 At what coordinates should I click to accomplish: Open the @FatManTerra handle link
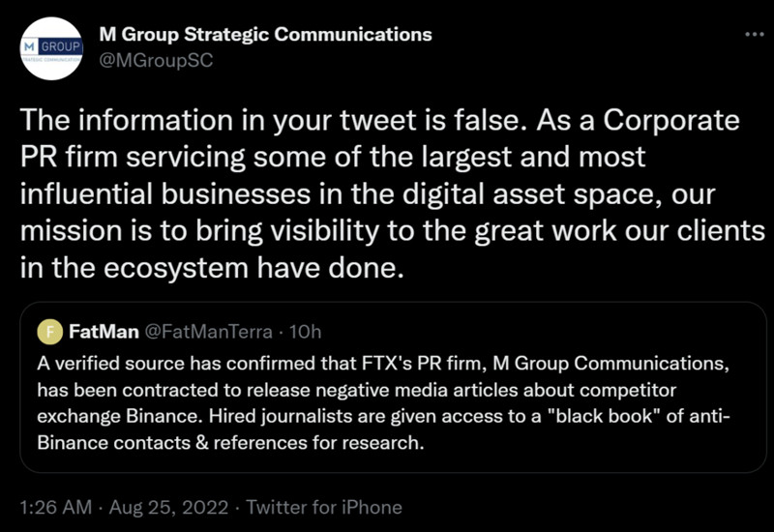coord(206,332)
